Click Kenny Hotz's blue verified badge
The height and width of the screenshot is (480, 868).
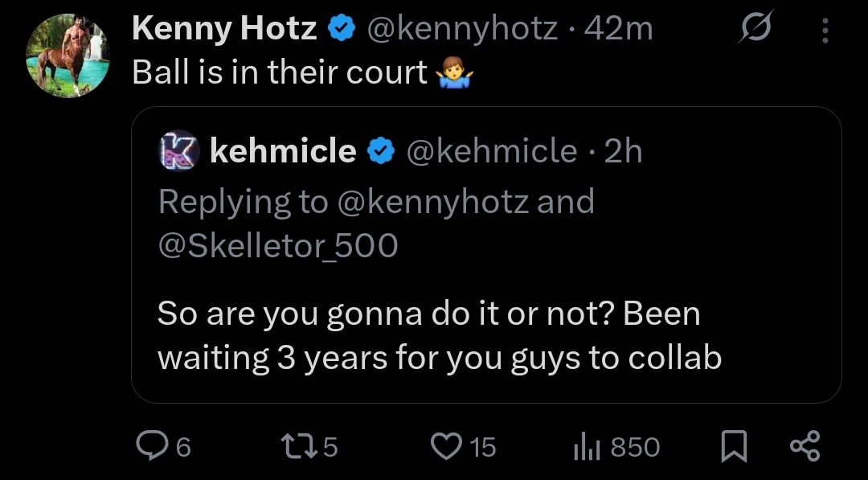pos(341,30)
